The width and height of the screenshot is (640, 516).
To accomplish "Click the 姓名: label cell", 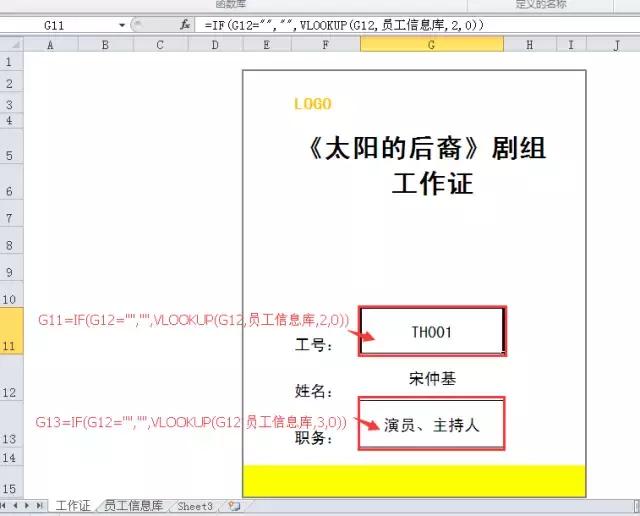I will click(x=314, y=391).
